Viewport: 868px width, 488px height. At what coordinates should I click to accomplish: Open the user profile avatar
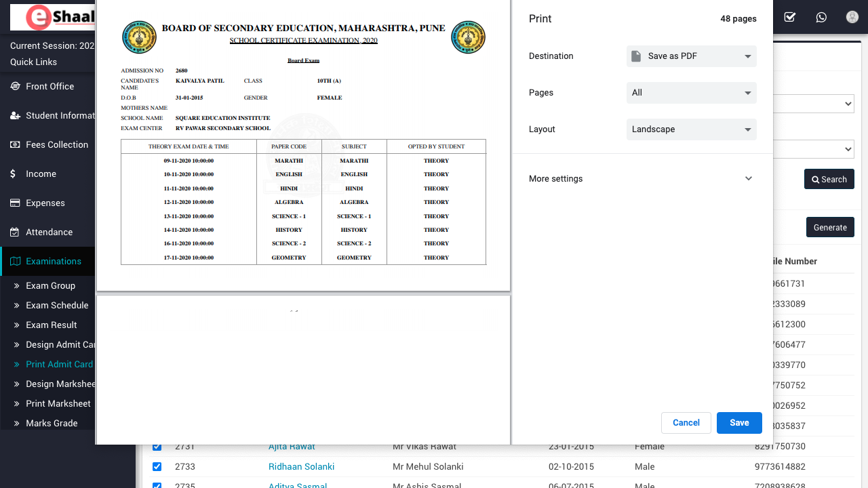852,17
